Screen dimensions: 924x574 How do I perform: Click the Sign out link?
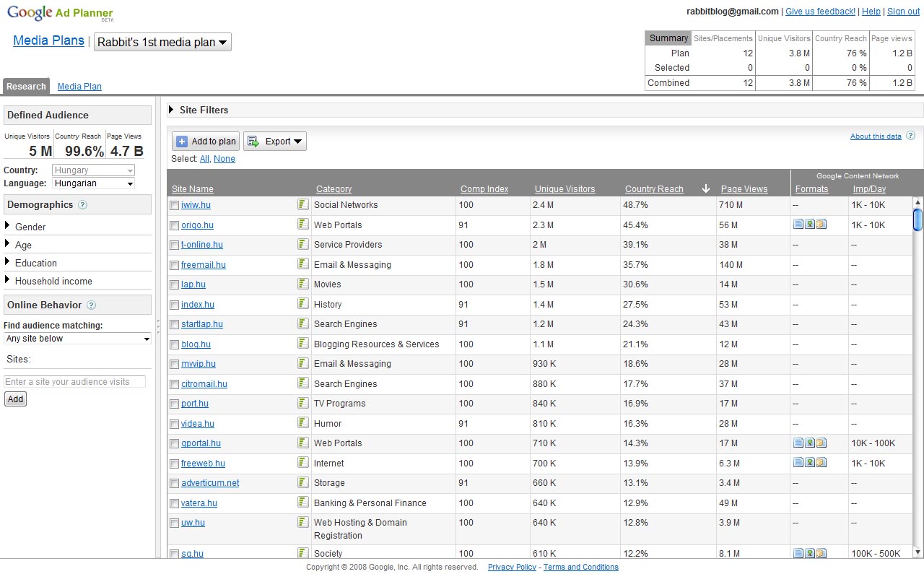[x=904, y=12]
